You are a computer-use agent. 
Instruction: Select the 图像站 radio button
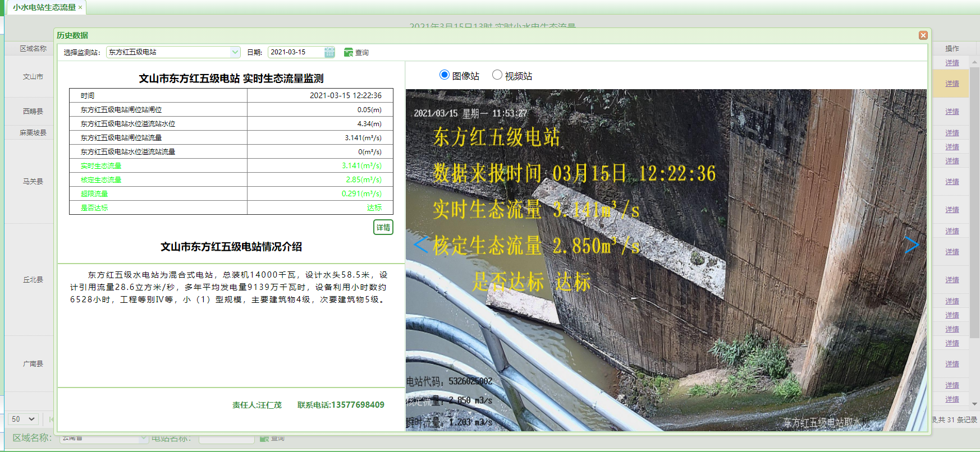[x=445, y=75]
